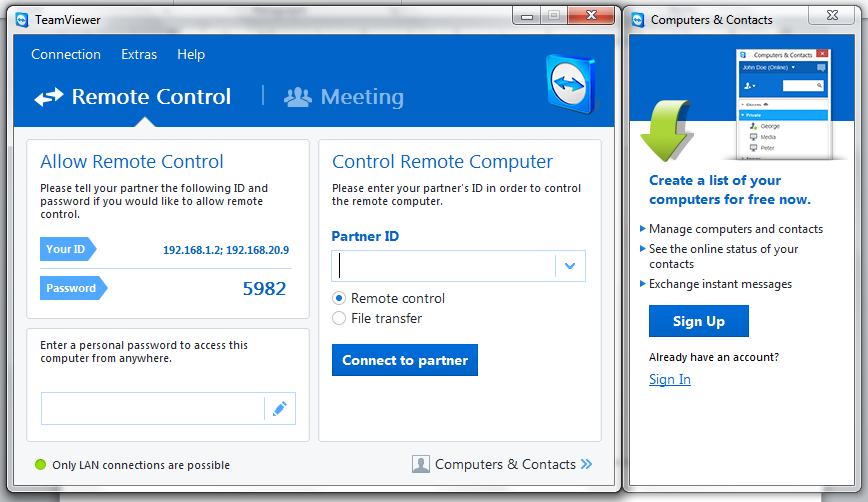This screenshot has width=868, height=502.
Task: Click the password value 5982
Action: pos(264,288)
